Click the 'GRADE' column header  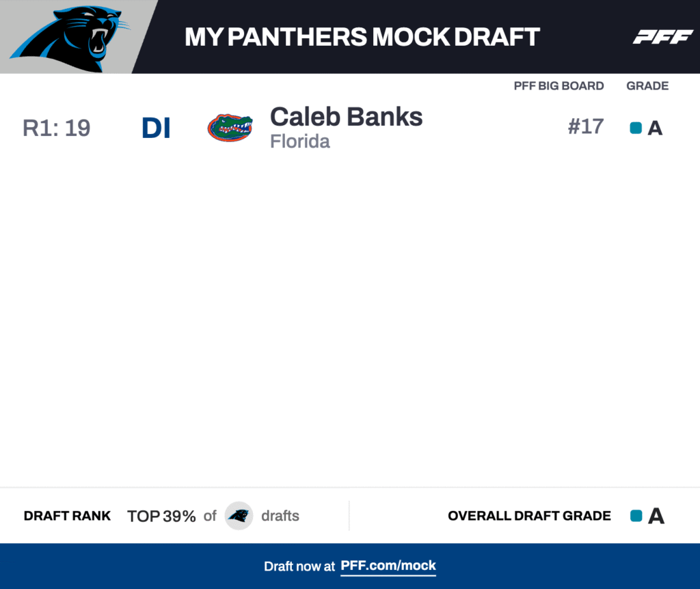click(x=647, y=86)
